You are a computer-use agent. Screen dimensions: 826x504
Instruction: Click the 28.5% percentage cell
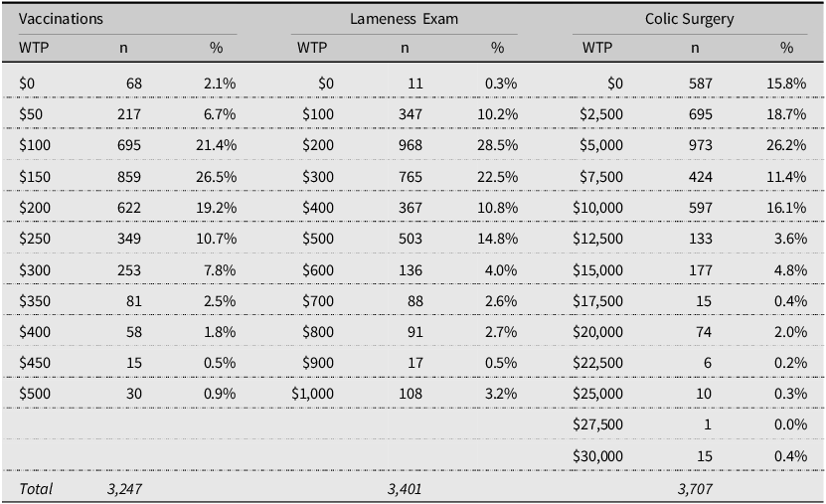tap(500, 145)
